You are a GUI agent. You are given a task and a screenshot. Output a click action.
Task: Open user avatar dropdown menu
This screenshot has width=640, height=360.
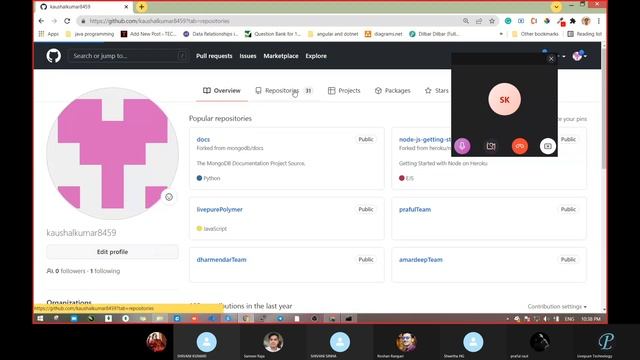[580, 56]
